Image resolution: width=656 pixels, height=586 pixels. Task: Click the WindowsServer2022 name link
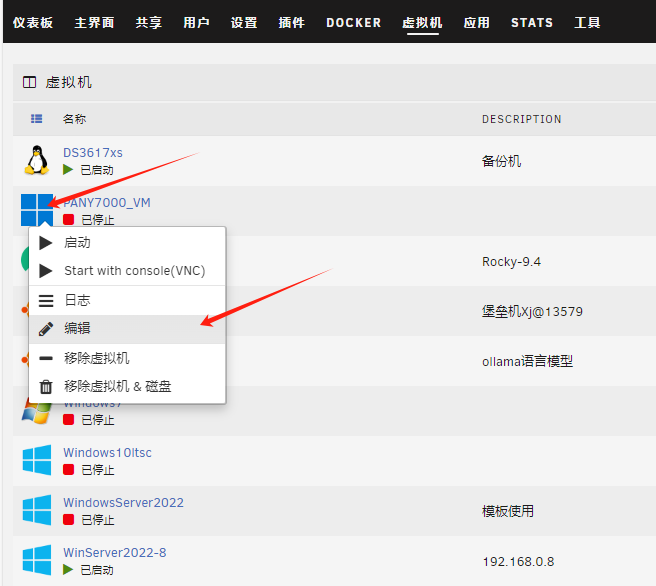click(123, 503)
